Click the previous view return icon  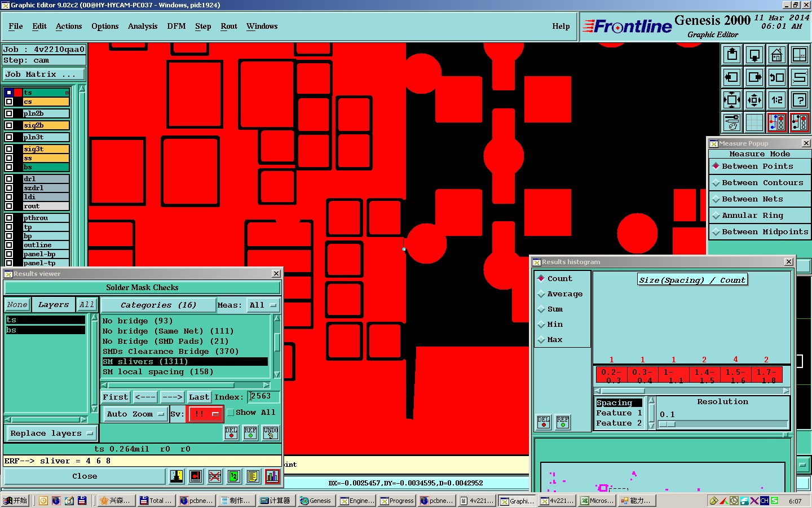777,77
